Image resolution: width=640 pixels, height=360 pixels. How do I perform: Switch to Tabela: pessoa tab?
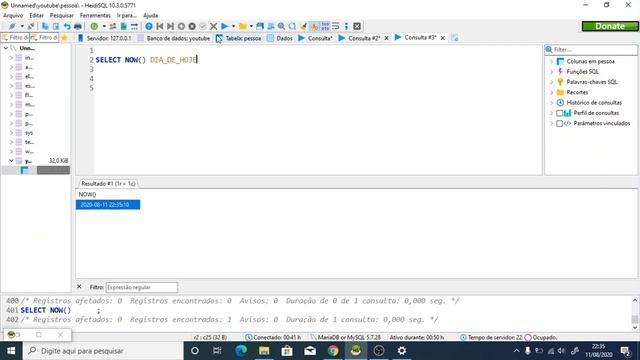[x=239, y=38]
